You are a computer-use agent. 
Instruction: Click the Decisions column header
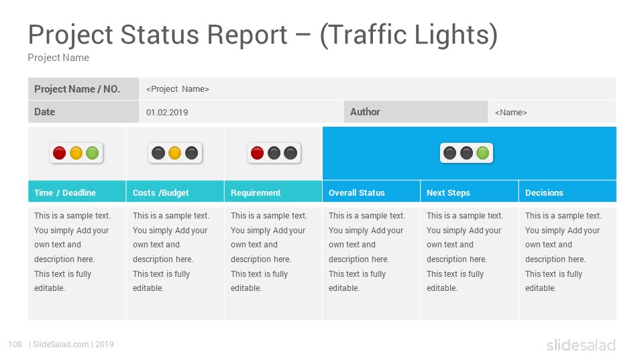point(568,191)
